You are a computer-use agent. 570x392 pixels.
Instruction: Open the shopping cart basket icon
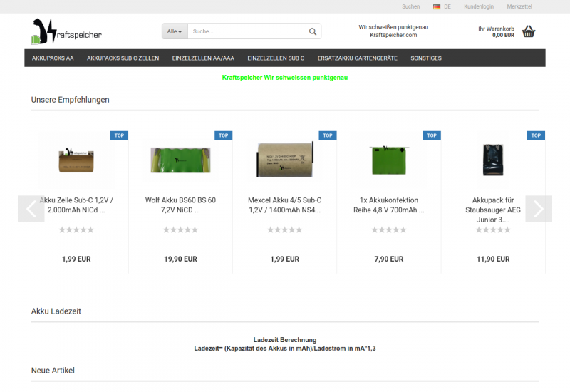tap(528, 31)
